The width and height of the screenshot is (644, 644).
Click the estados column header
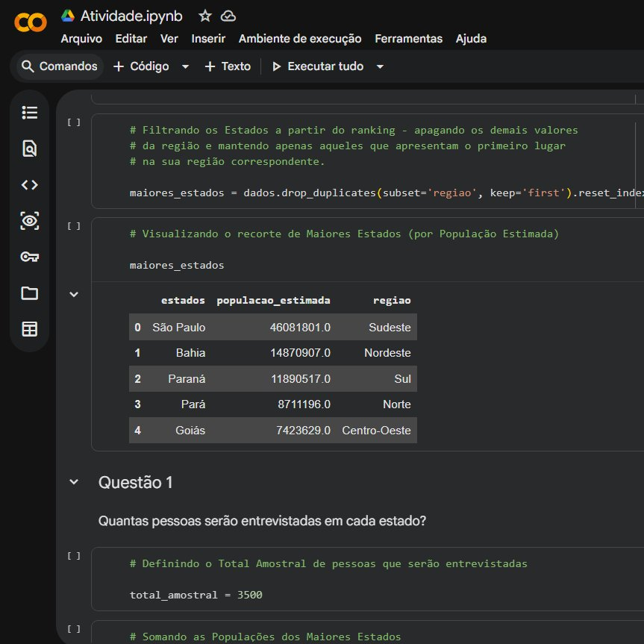tap(183, 300)
